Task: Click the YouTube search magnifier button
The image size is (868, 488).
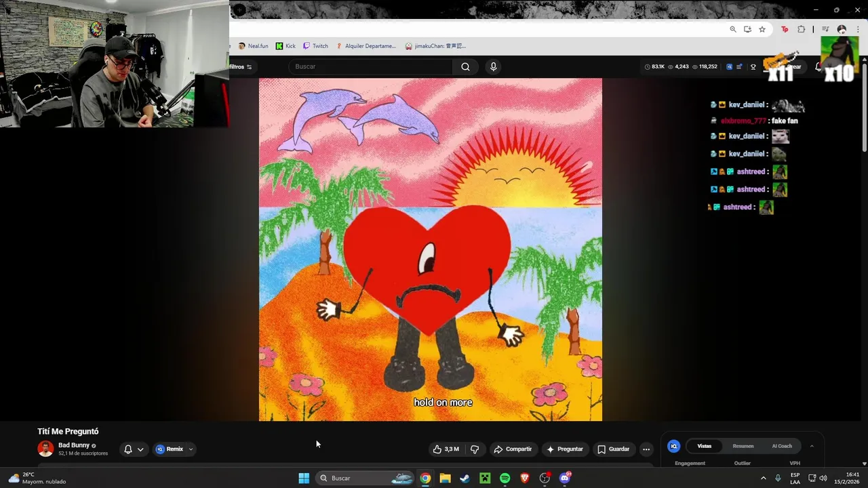Action: (x=465, y=66)
